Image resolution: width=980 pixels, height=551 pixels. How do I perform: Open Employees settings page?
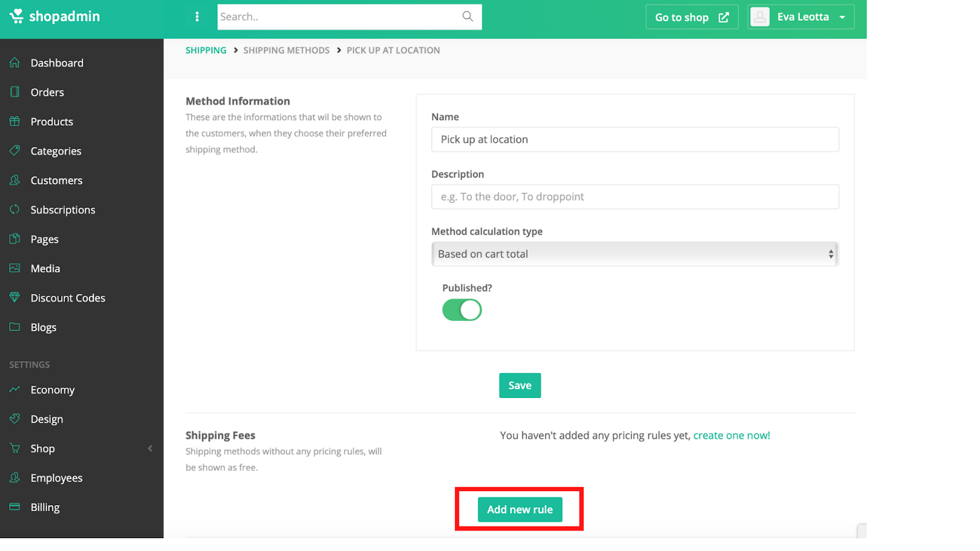coord(56,478)
